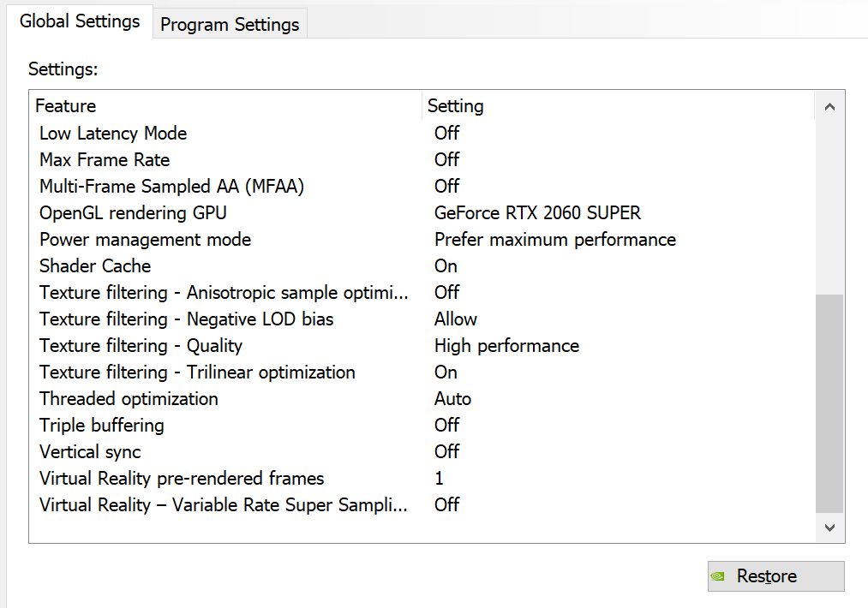Viewport: 868px width, 608px height.
Task: Switch to the Program Settings tab
Action: pyautogui.click(x=230, y=24)
